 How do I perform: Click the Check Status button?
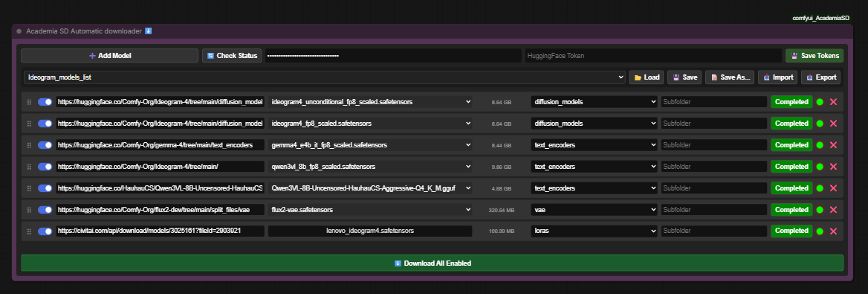(x=231, y=56)
